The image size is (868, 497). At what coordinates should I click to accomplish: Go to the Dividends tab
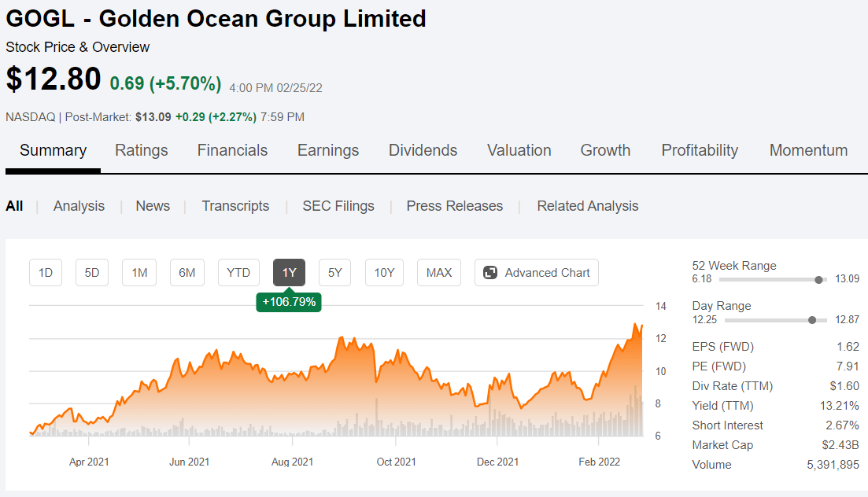click(423, 150)
